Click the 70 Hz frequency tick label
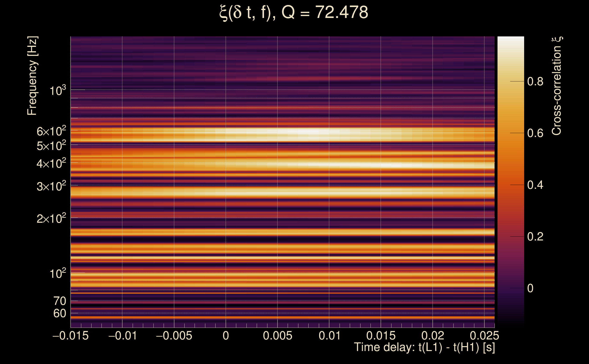The image size is (589, 364). pyautogui.click(x=59, y=301)
